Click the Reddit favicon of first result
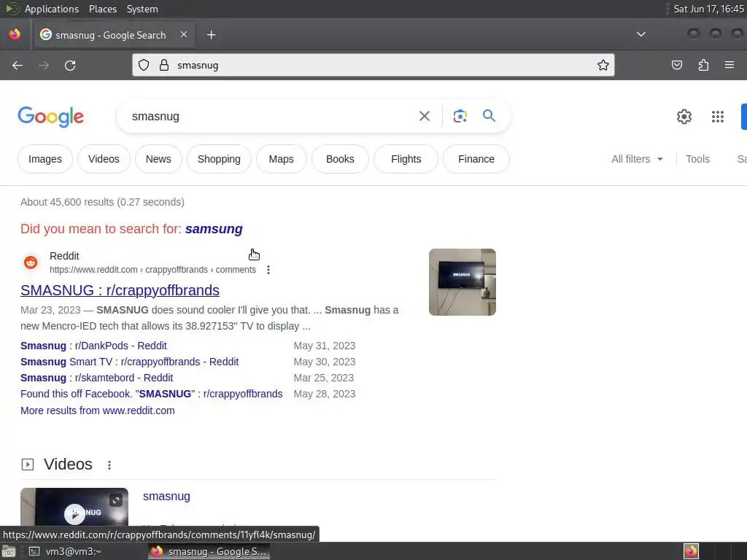 tap(31, 262)
